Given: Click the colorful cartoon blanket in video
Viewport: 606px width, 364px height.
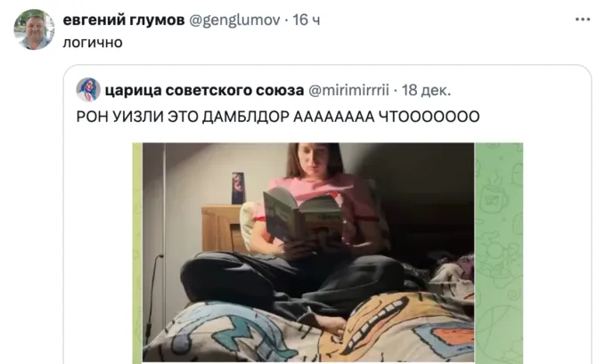Looking at the screenshot, I should (x=309, y=328).
